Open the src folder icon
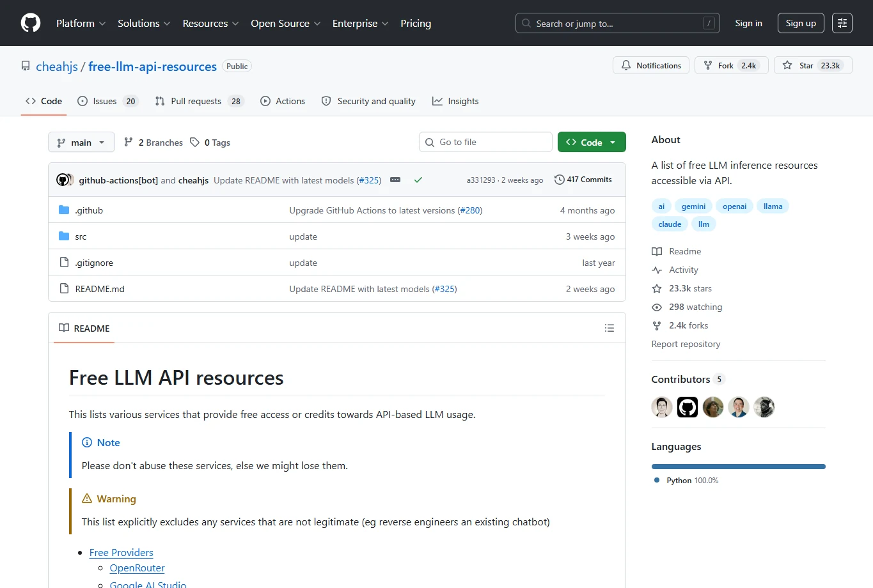Image resolution: width=873 pixels, height=588 pixels. pyautogui.click(x=64, y=236)
